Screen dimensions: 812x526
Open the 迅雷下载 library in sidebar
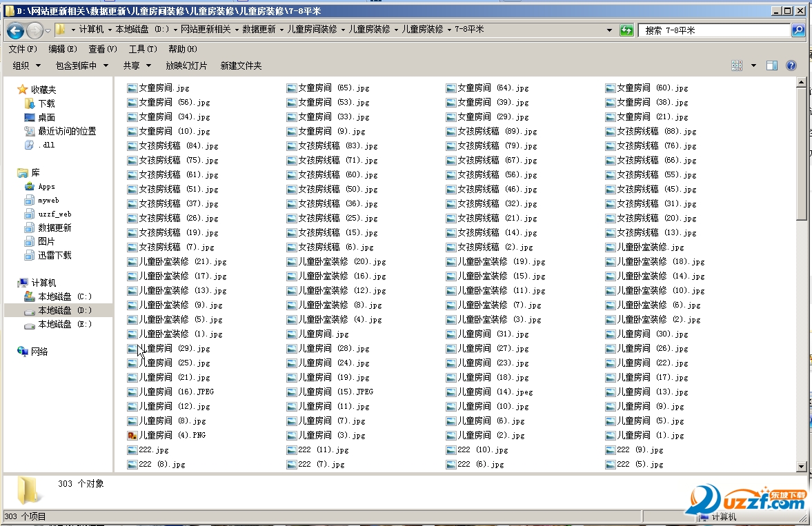point(55,255)
